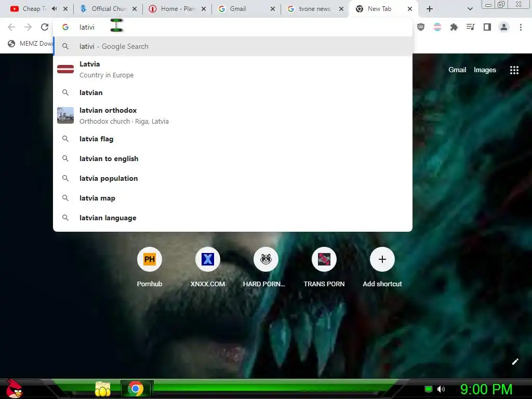Select the 'latvia population' suggestion
This screenshot has width=532, height=399.
point(233,178)
